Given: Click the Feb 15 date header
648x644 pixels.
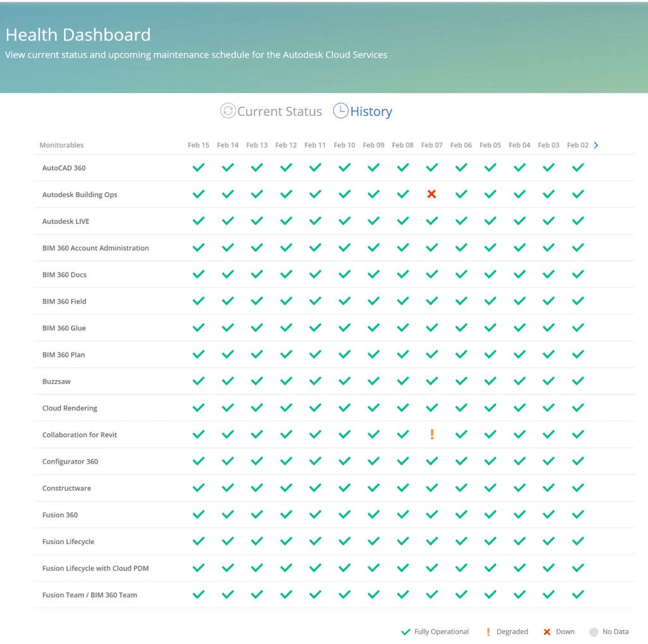Looking at the screenshot, I should (198, 145).
